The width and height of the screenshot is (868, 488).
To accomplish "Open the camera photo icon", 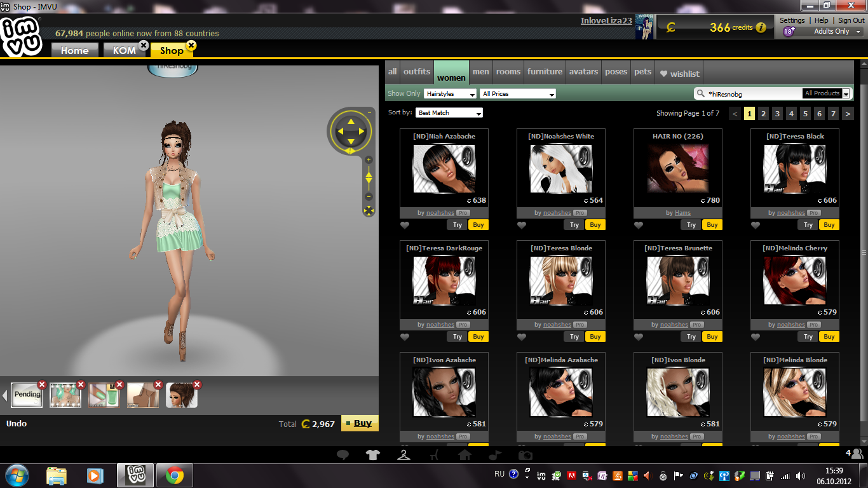I will pyautogui.click(x=526, y=455).
